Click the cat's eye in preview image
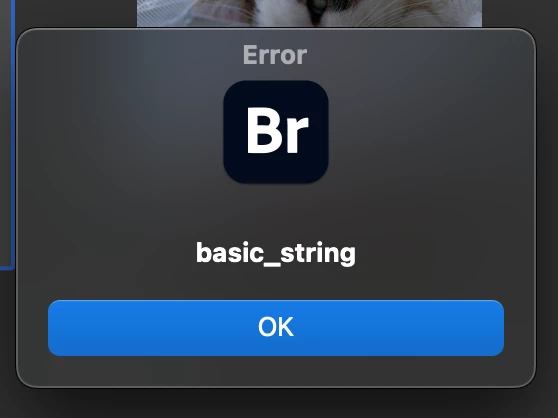This screenshot has height=418, width=558. pyautogui.click(x=319, y=5)
